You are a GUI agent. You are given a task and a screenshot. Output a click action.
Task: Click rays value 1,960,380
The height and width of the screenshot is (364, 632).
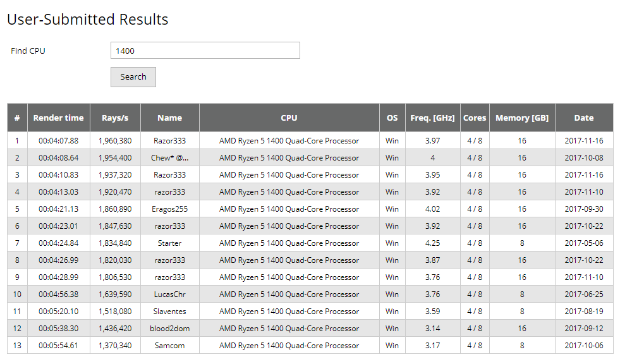pos(115,141)
